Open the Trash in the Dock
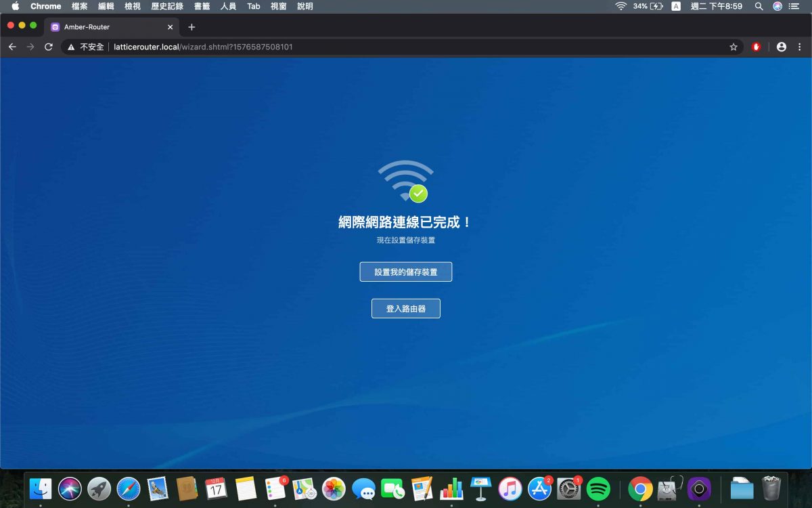 [x=771, y=488]
